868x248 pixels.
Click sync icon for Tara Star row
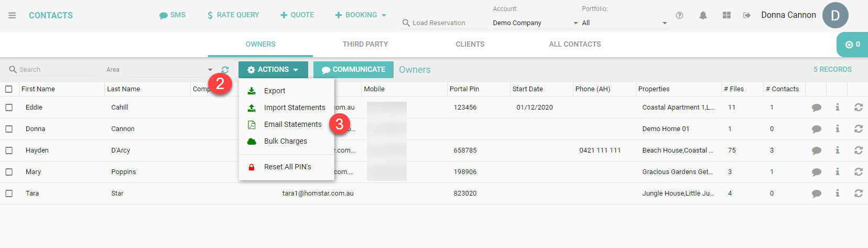[x=858, y=193]
